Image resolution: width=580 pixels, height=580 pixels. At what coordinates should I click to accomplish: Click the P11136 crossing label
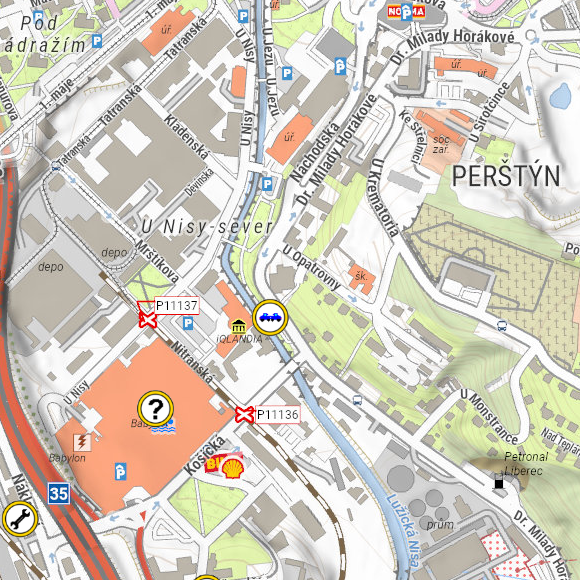coord(278,414)
